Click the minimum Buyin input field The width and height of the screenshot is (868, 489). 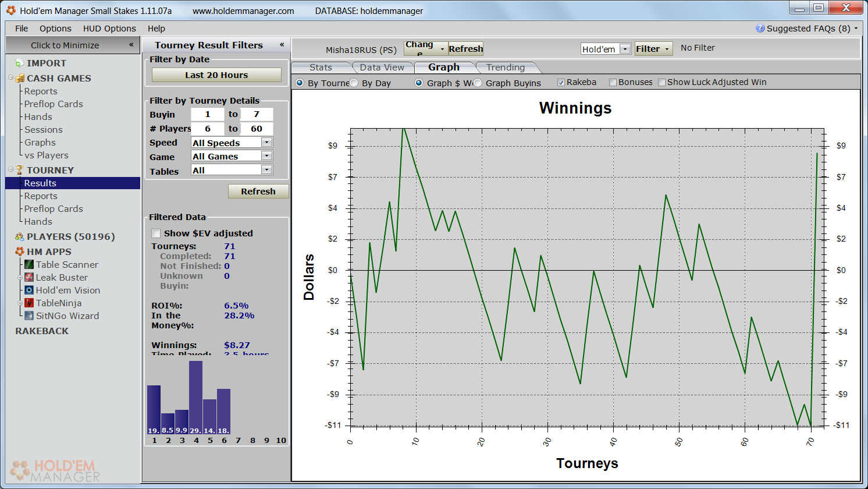tap(207, 115)
